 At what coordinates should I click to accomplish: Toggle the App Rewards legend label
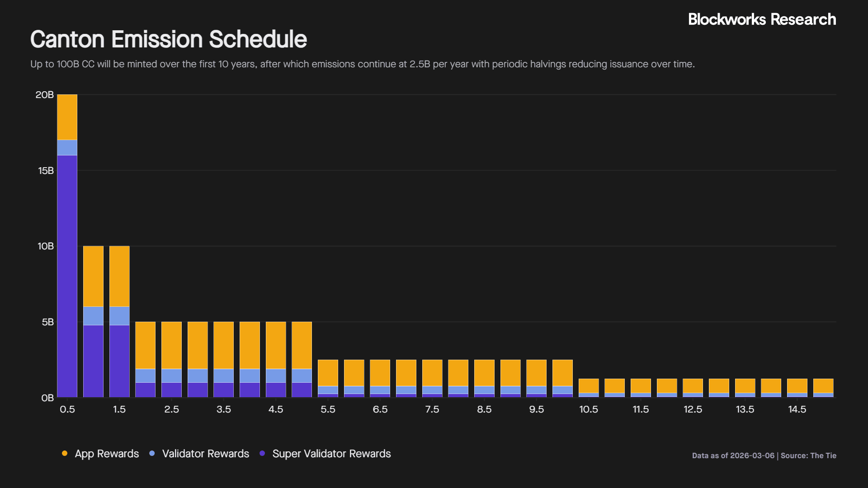coord(107,454)
